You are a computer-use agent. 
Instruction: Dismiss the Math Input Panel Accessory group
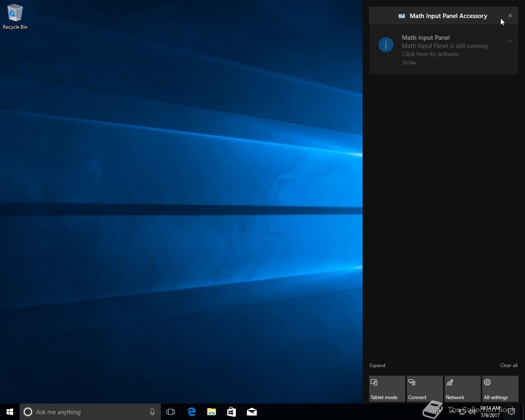pyautogui.click(x=510, y=16)
